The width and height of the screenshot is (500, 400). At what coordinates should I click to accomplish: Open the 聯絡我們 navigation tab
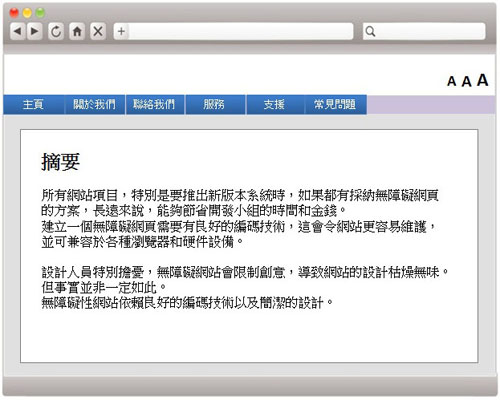click(x=155, y=105)
